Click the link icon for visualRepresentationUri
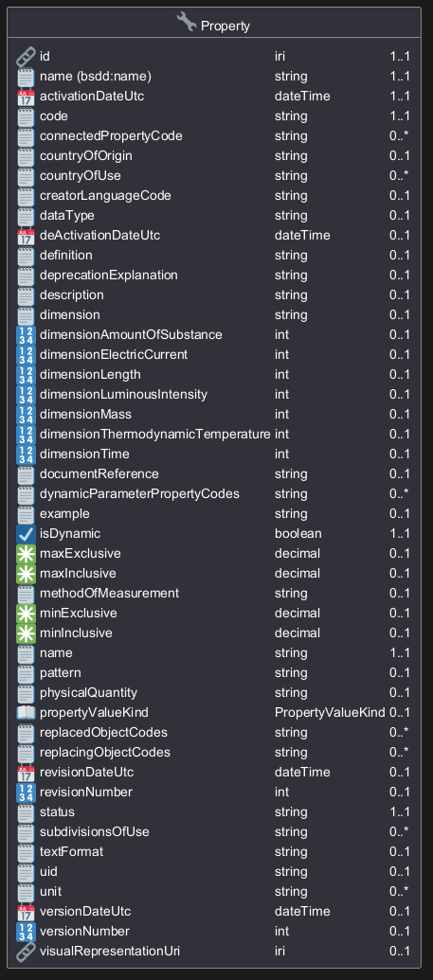Screen dimensions: 433x980 (26, 952)
